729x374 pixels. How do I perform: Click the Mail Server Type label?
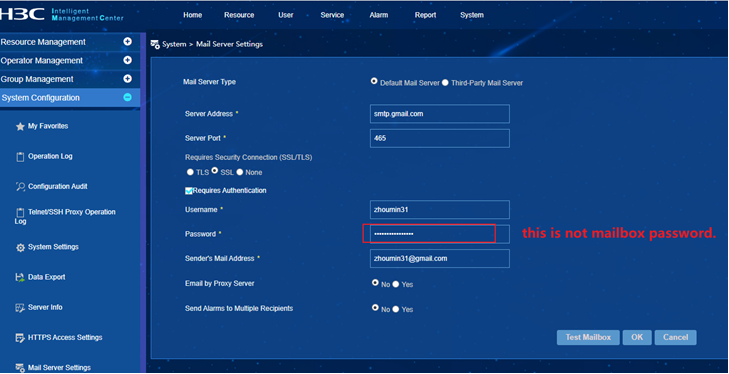click(x=209, y=82)
